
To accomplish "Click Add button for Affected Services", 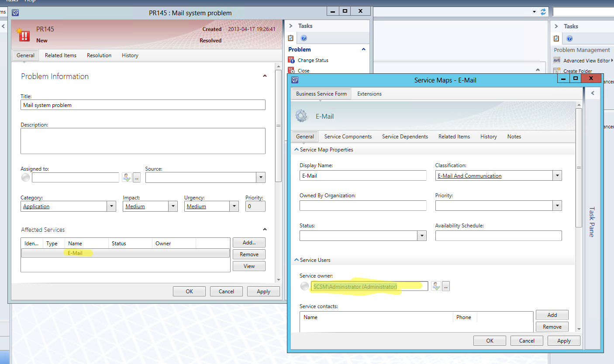I will click(249, 243).
